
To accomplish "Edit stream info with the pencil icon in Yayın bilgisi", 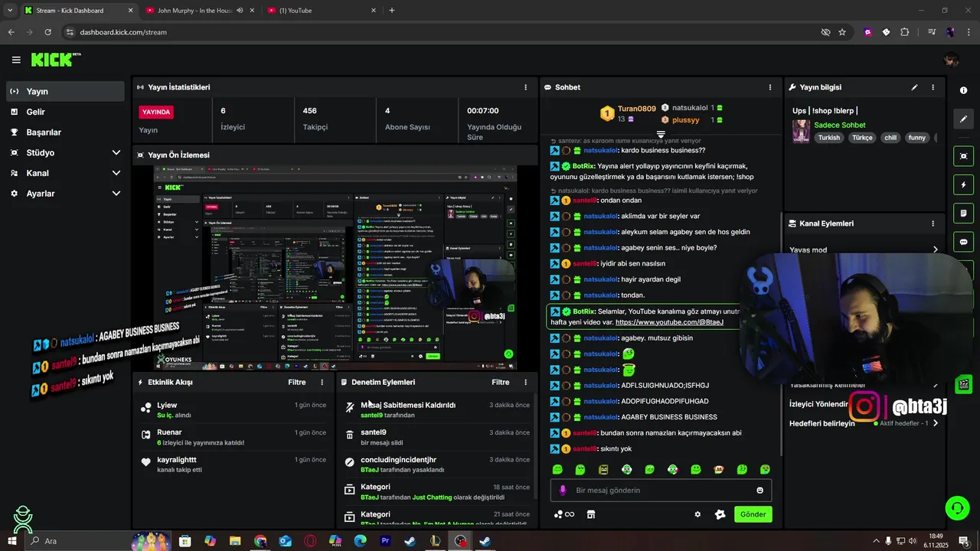I will 914,87.
